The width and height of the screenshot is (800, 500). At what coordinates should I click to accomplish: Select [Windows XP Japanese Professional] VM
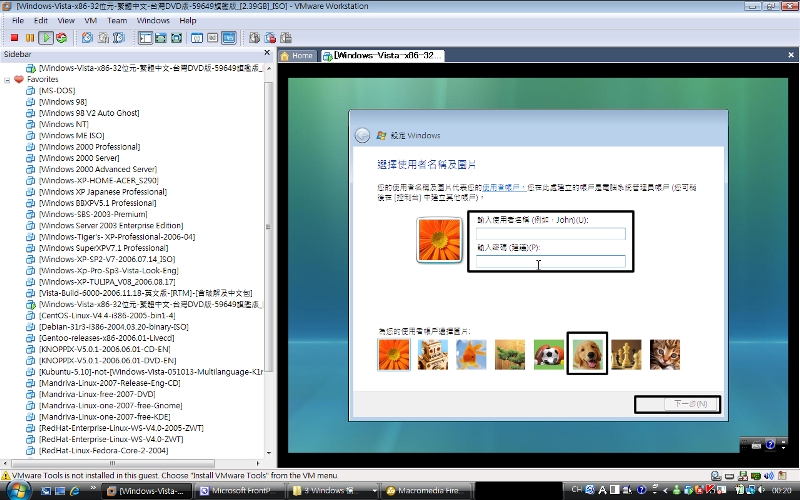[x=103, y=192]
